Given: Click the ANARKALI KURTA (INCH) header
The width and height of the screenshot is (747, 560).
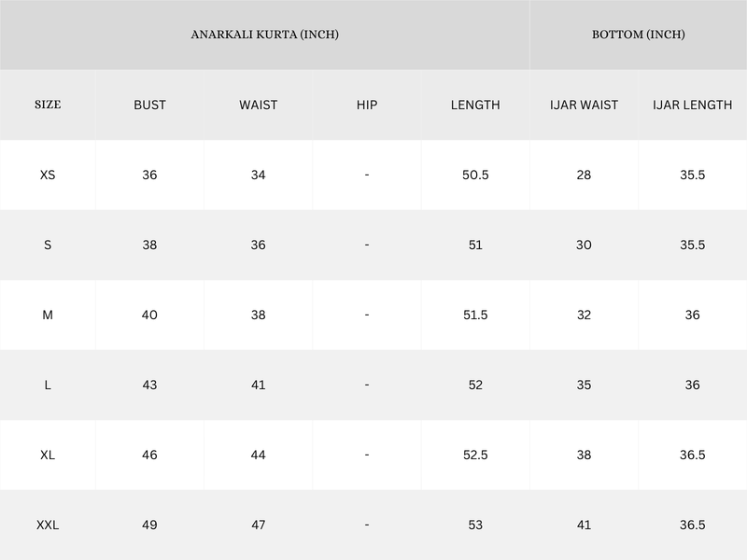Looking at the screenshot, I should (x=264, y=35).
